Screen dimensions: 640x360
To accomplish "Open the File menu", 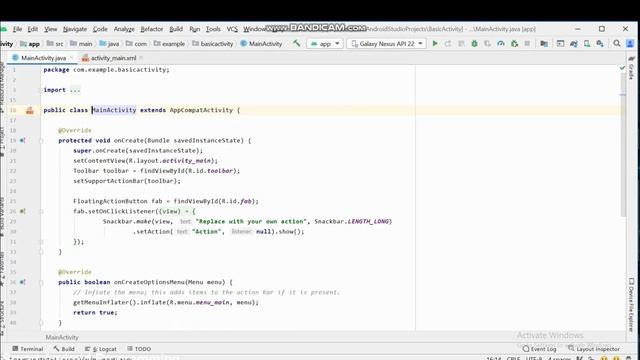I will (17, 29).
